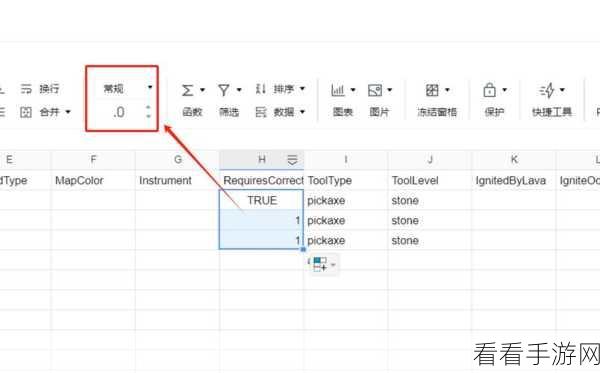The image size is (600, 373).
Task: Click the 筛选 label under filter icon
Action: pos(229,112)
